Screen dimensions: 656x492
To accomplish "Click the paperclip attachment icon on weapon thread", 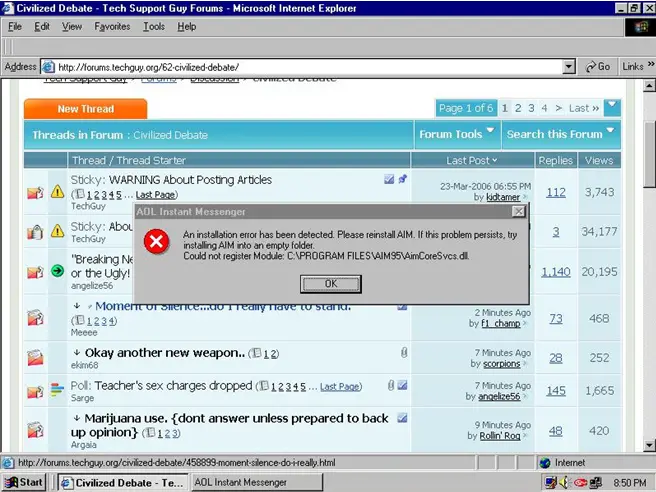I will click(404, 353).
